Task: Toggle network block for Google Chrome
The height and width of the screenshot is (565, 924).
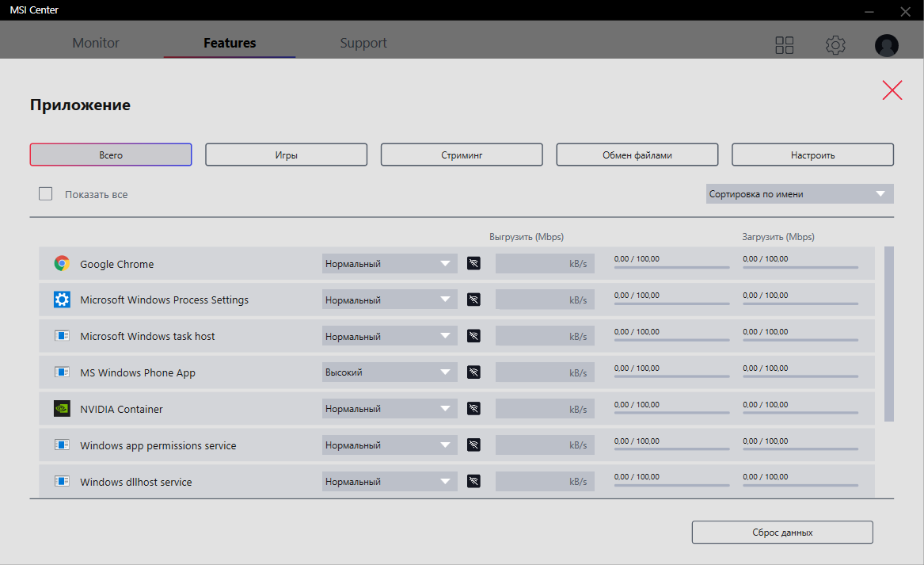Action: 473,264
